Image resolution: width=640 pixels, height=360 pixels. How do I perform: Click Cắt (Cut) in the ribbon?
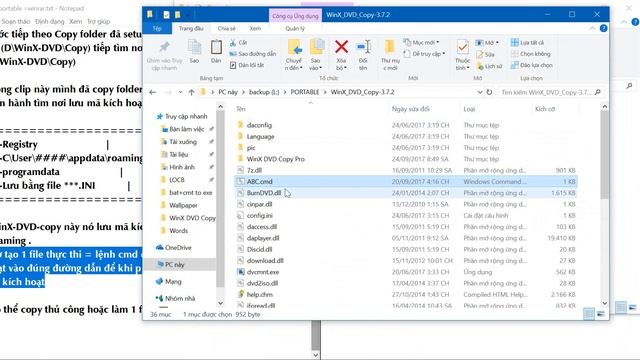(x=238, y=42)
